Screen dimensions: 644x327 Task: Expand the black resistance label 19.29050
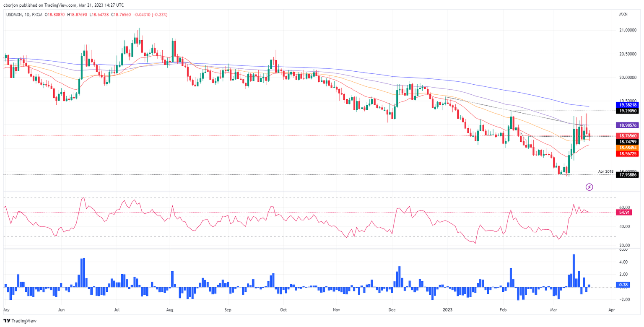coord(628,112)
